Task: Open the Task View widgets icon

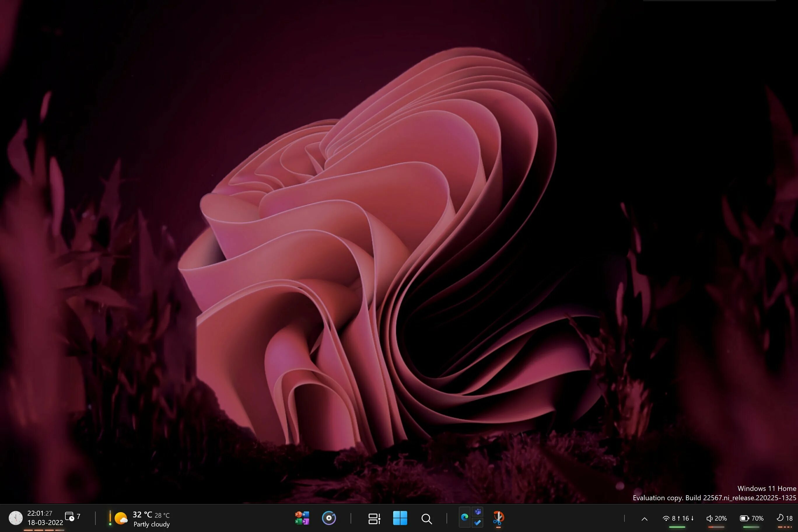Action: (x=374, y=518)
